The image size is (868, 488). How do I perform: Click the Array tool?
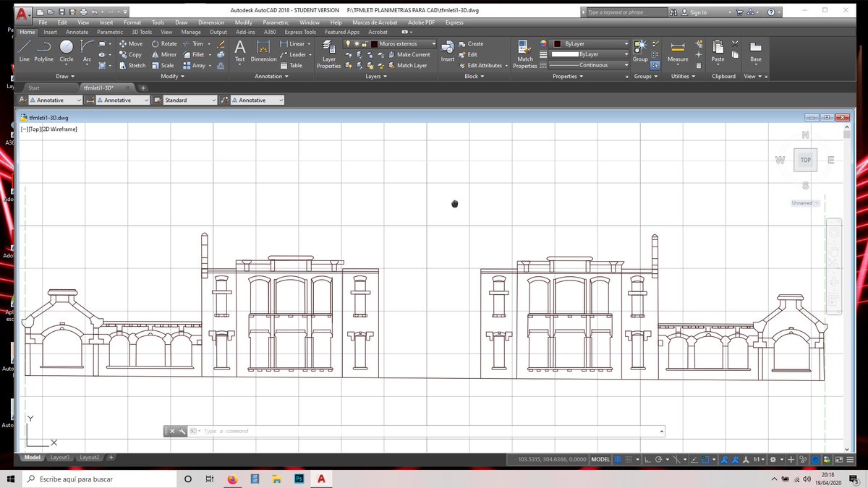(x=194, y=65)
